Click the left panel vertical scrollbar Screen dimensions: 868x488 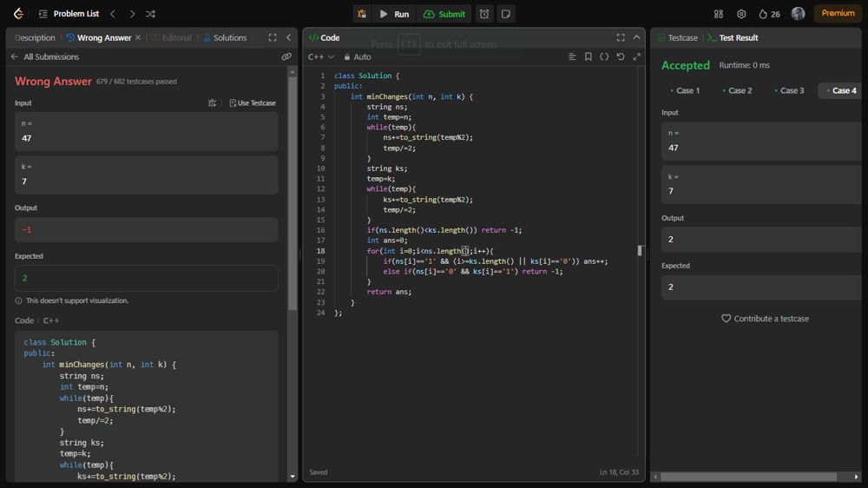click(293, 194)
